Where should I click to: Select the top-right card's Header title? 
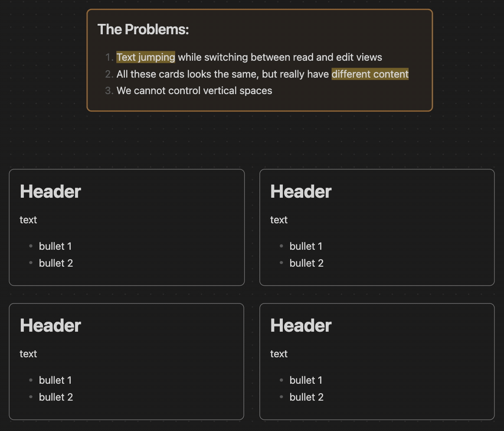[301, 192]
